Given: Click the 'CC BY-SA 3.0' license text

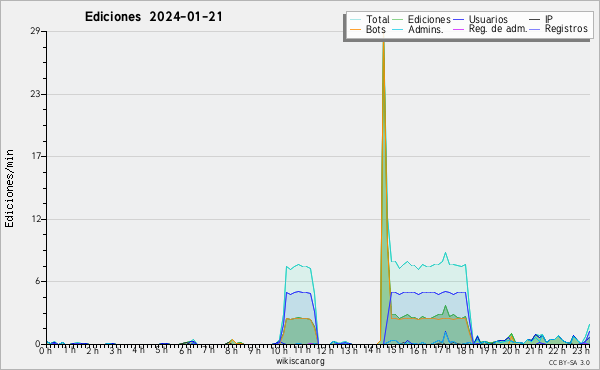Looking at the screenshot, I should coord(569,362).
